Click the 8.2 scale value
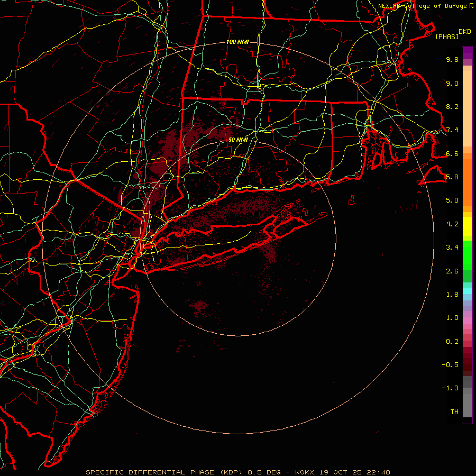476x476 pixels. click(x=452, y=106)
